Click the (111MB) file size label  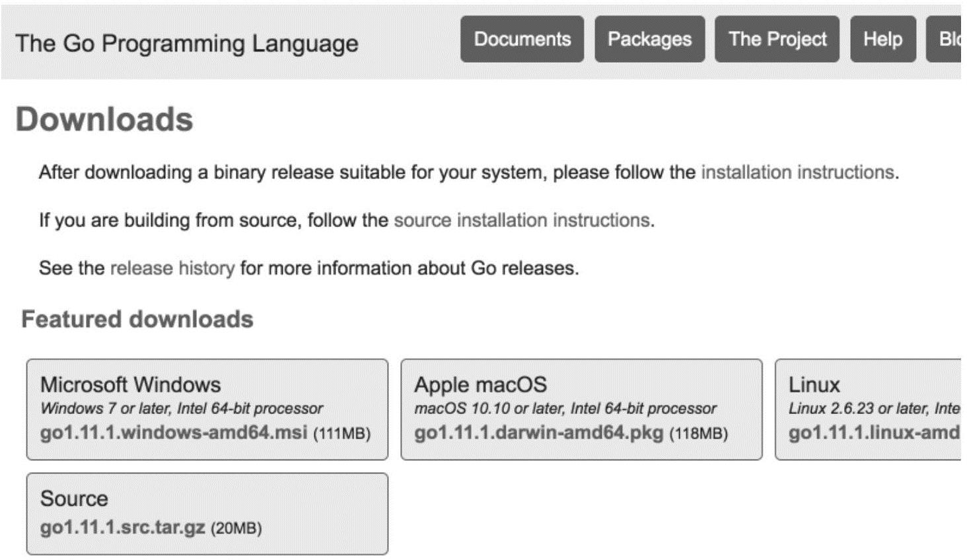coord(341,434)
